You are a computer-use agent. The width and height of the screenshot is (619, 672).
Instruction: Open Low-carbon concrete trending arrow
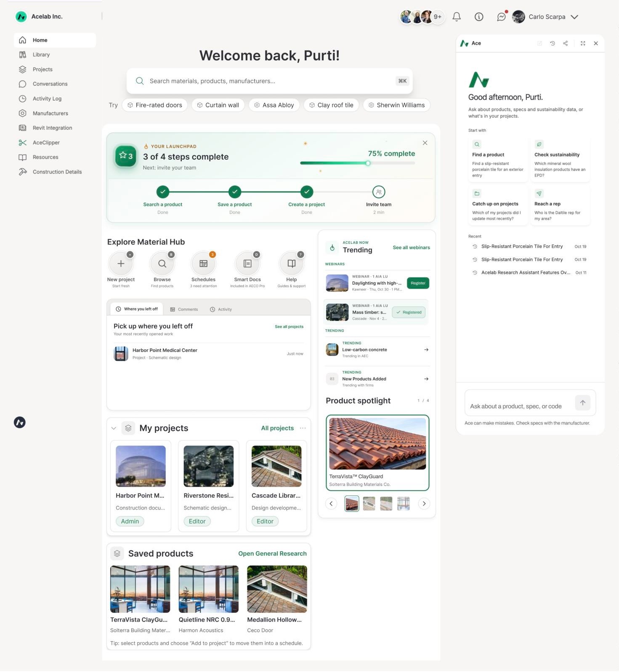click(426, 350)
